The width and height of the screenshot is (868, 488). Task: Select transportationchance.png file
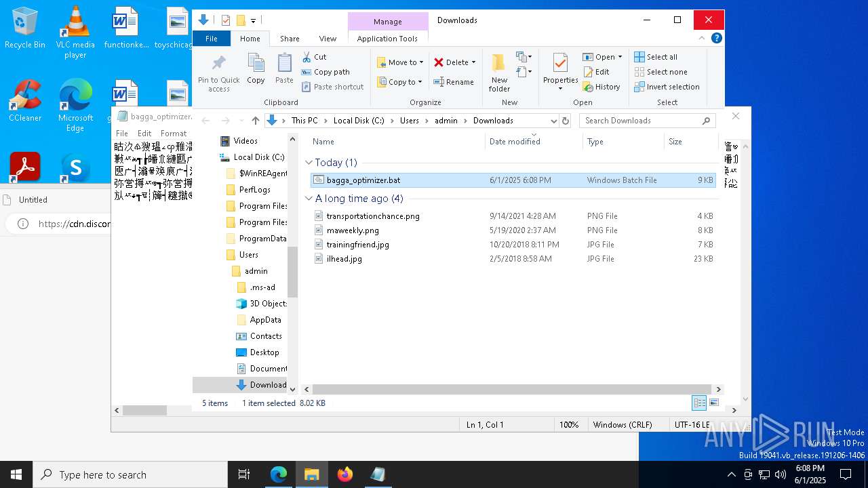tap(513, 216)
